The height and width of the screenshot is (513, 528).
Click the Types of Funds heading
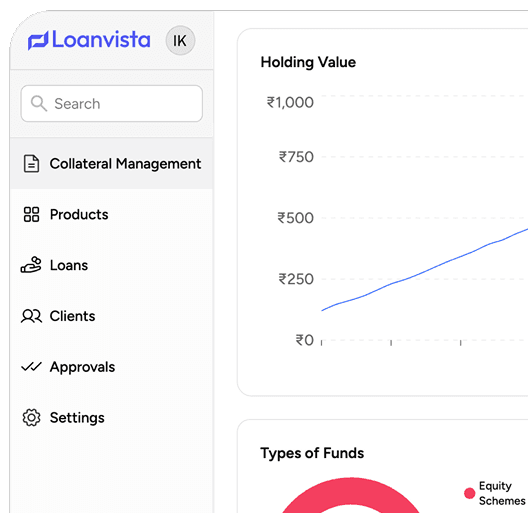[312, 453]
